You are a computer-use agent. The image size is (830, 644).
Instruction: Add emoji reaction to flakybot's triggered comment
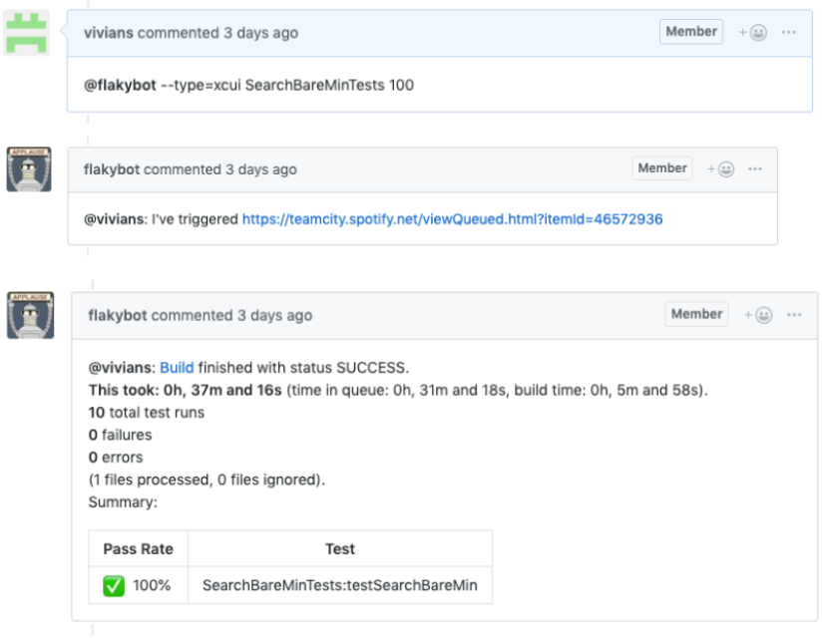(x=721, y=169)
